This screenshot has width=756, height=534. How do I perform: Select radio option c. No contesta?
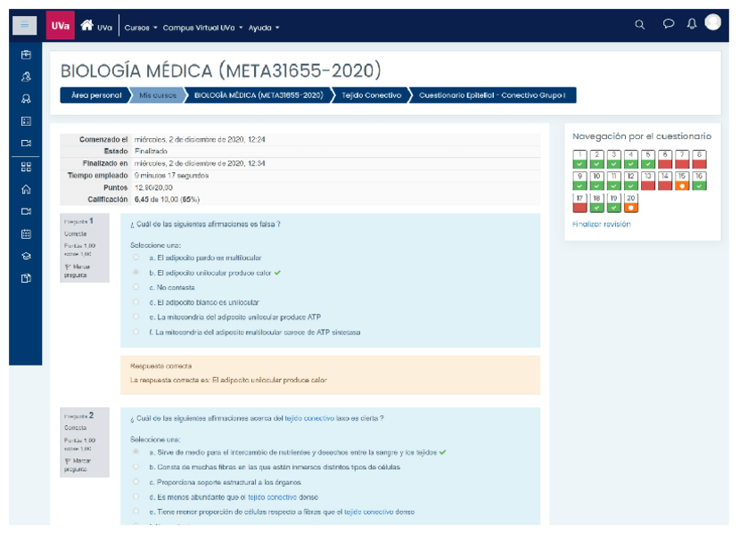coord(136,287)
